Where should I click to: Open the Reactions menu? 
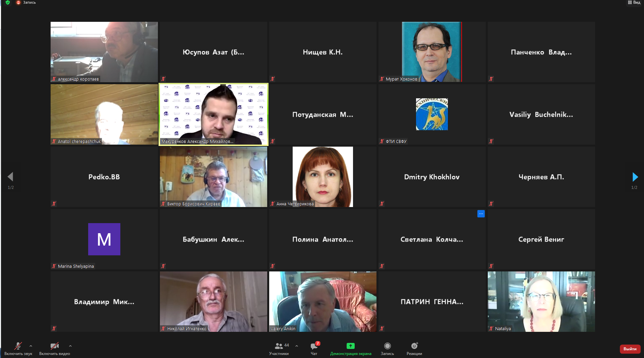click(414, 346)
